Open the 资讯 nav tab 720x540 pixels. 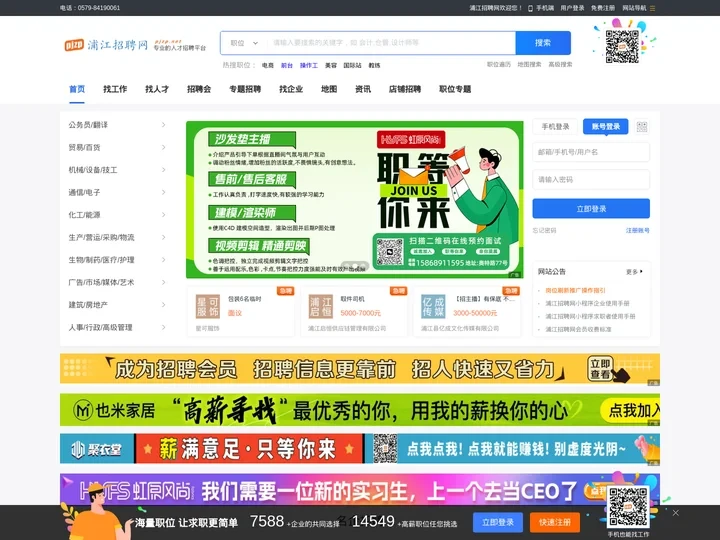pyautogui.click(x=363, y=89)
